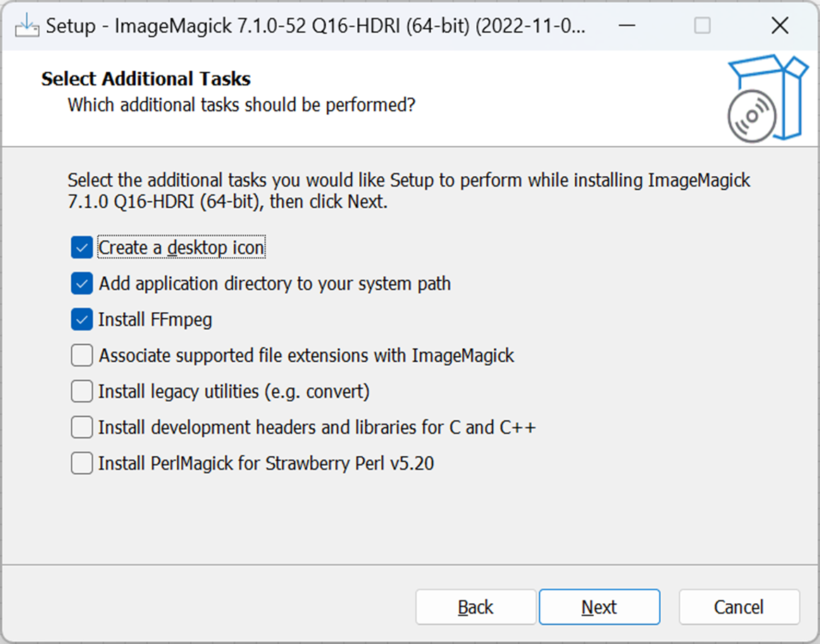Screen dimensions: 820x644
Task: Uncheck the Install FFmpeg checkbox
Action: (x=82, y=320)
